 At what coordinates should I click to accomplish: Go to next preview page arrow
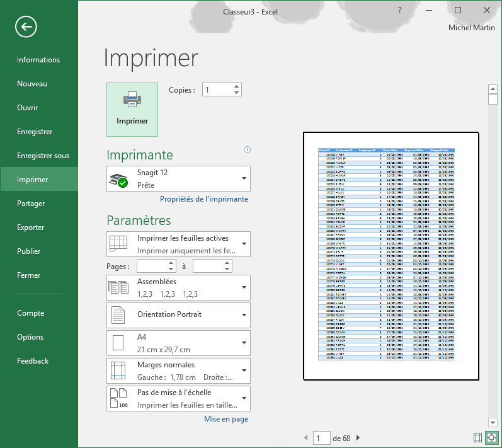point(358,438)
